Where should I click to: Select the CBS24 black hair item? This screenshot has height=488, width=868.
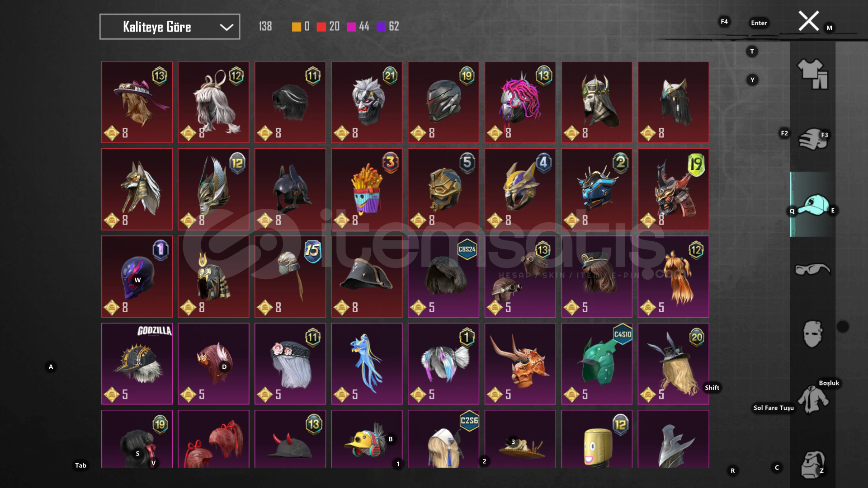pyautogui.click(x=443, y=277)
